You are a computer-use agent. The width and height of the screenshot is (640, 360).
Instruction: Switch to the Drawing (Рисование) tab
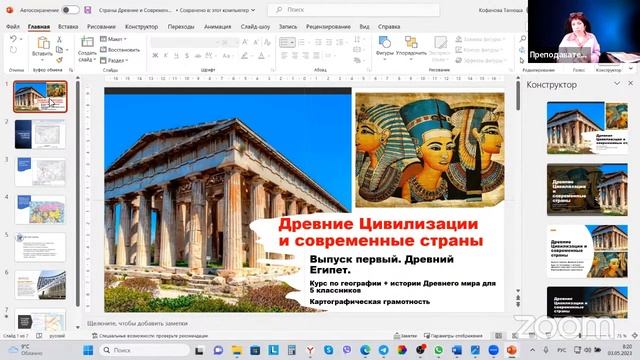(101, 27)
